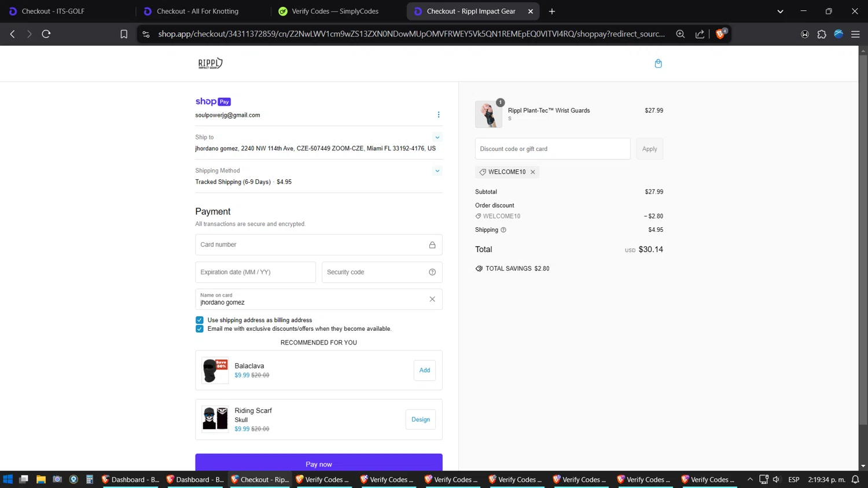
Task: Open File Explorer from the taskbar
Action: point(41,479)
